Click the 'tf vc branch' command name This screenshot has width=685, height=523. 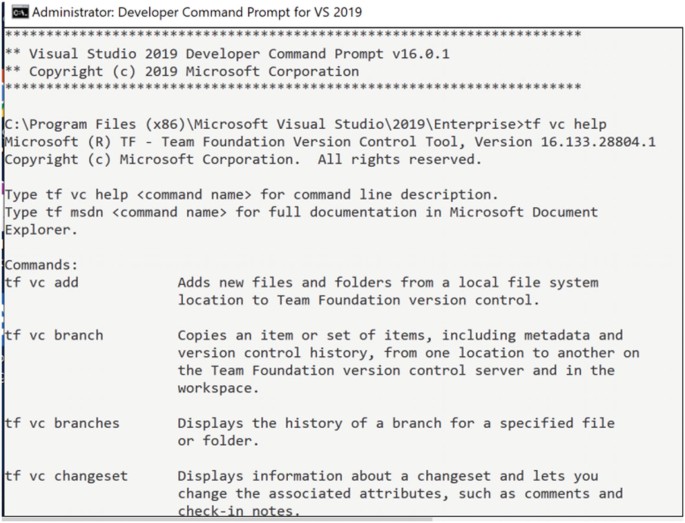coord(53,335)
